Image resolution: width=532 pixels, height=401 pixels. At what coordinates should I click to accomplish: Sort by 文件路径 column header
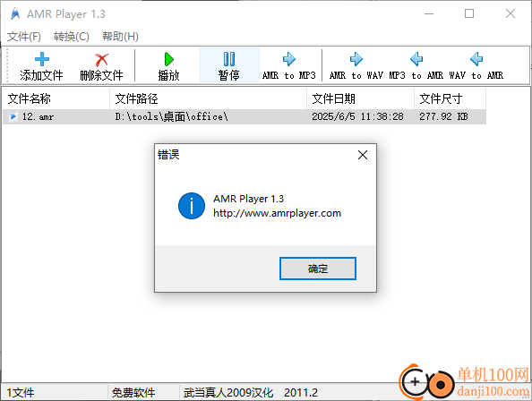click(208, 98)
